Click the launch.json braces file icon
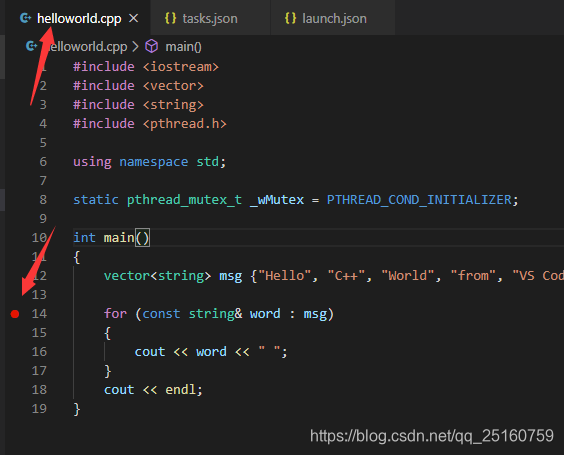564x455 pixels. [290, 18]
